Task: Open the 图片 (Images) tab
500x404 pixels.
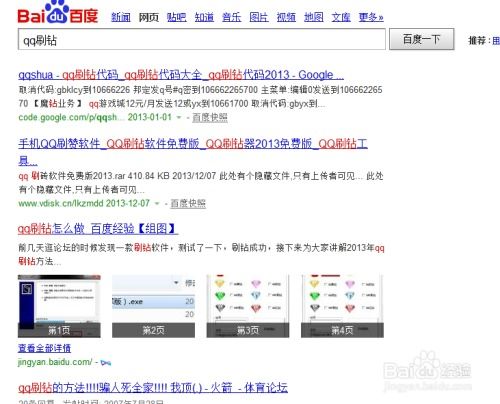Action: click(259, 17)
